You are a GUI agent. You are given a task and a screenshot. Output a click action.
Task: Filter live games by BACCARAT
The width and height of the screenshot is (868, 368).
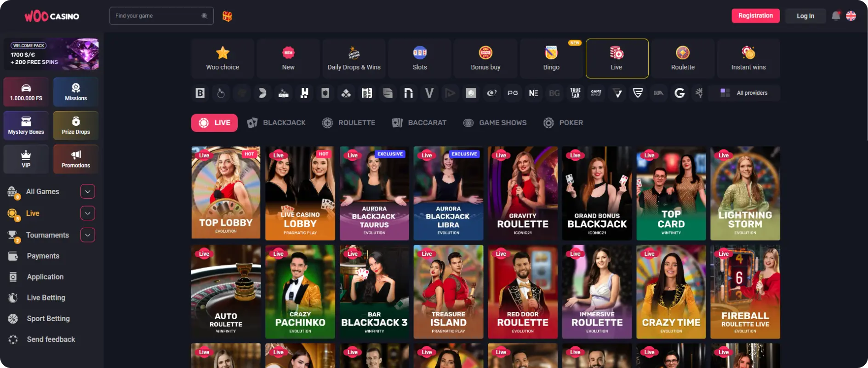tap(419, 123)
